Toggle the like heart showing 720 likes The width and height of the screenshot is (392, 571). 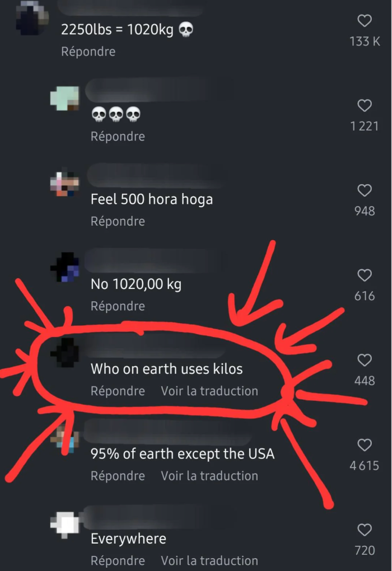tap(365, 528)
